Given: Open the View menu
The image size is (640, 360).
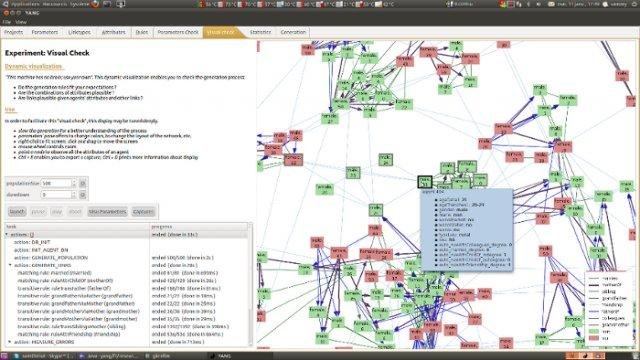Looking at the screenshot, I should pyautogui.click(x=20, y=22).
